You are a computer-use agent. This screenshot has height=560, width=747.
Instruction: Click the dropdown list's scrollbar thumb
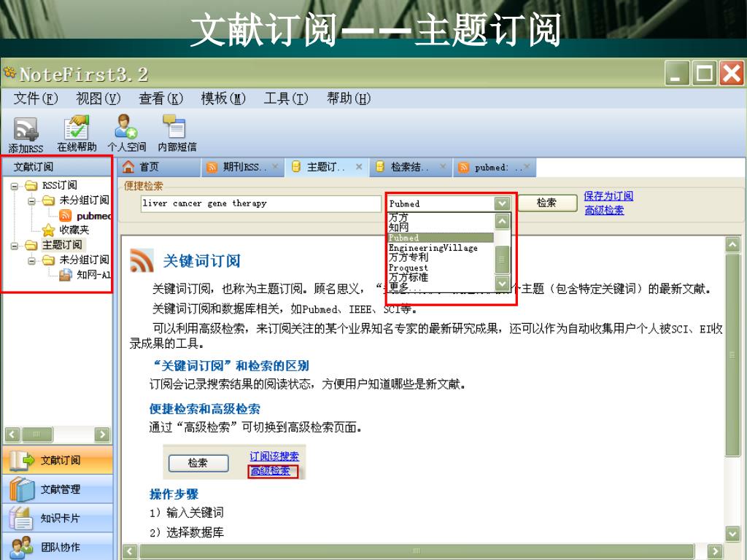click(502, 260)
